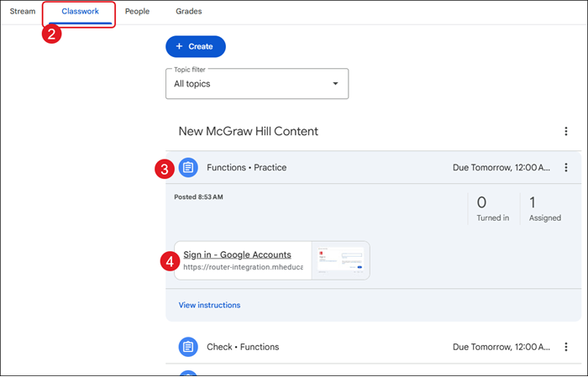The image size is (588, 377).
Task: Collapse the Functions • Practice assignment title
Action: tap(246, 167)
